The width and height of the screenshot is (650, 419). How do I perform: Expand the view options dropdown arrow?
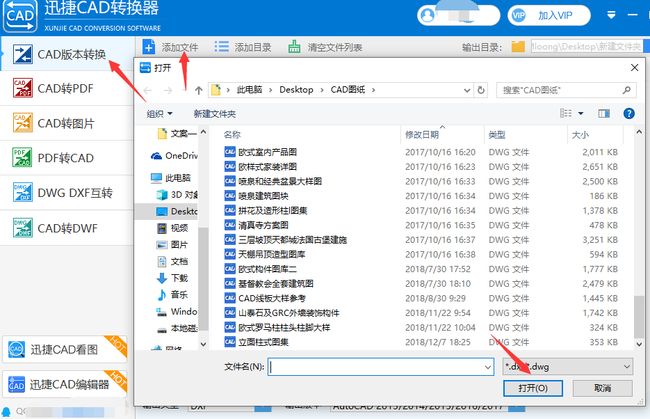tap(581, 114)
